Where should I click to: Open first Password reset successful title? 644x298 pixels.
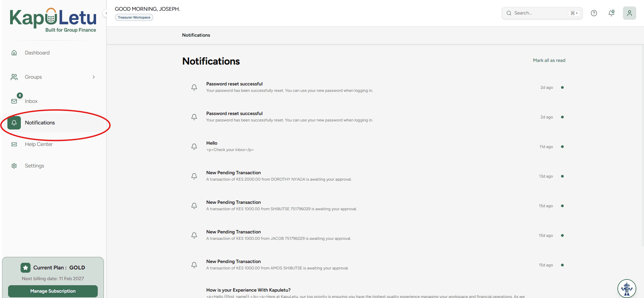[234, 84]
